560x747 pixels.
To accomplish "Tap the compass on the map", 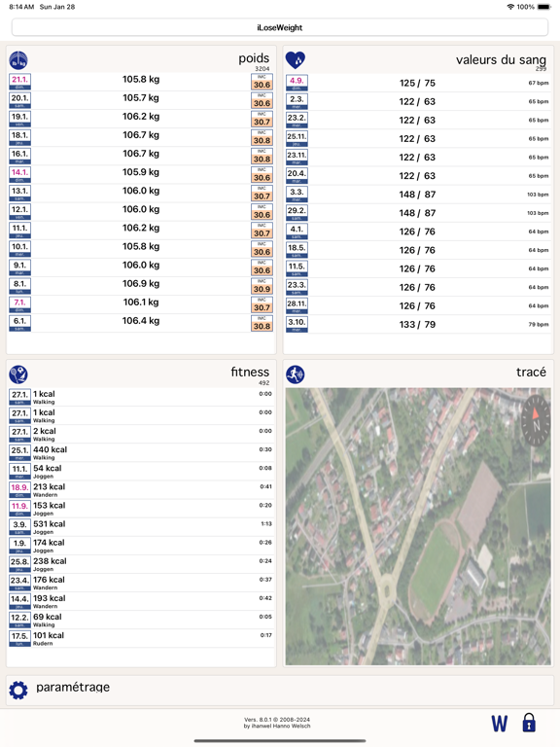I will [x=536, y=420].
